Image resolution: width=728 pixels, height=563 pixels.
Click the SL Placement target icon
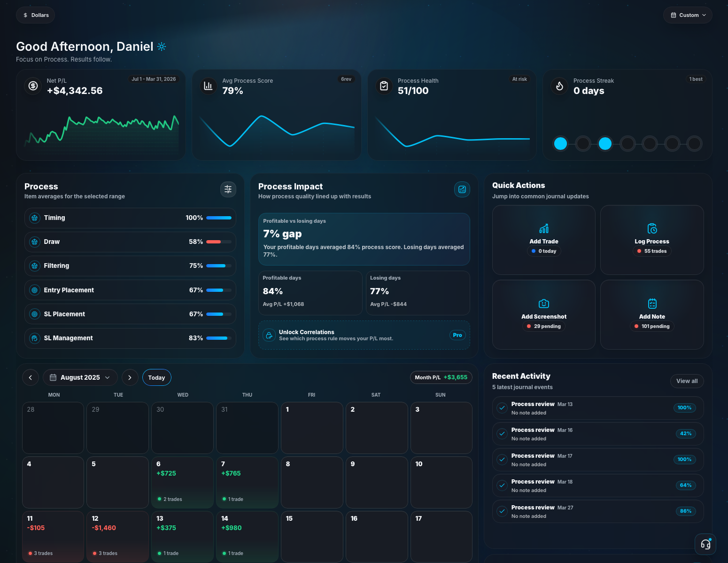coord(35,314)
